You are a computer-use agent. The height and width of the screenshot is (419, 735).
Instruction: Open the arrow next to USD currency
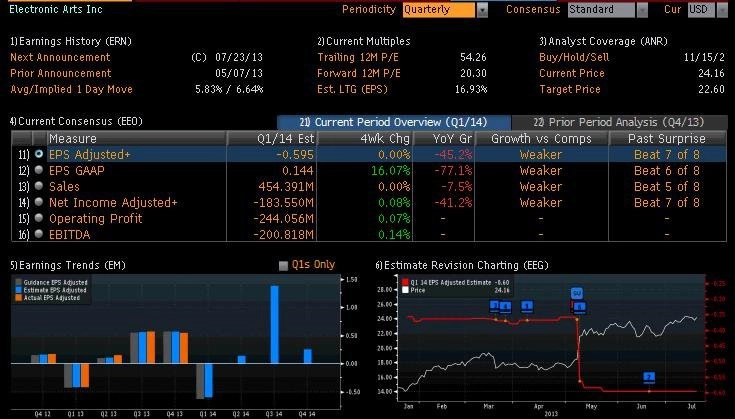pos(722,10)
